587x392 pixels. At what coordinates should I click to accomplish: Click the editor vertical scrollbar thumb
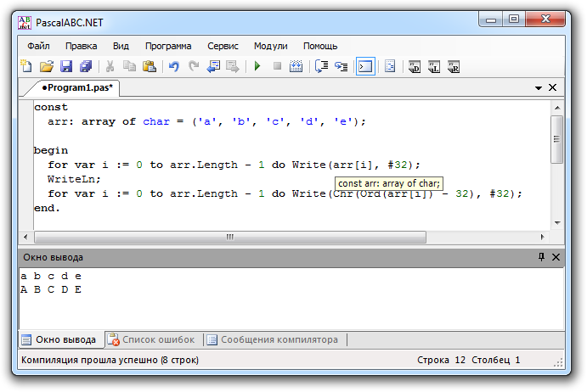[x=556, y=139]
